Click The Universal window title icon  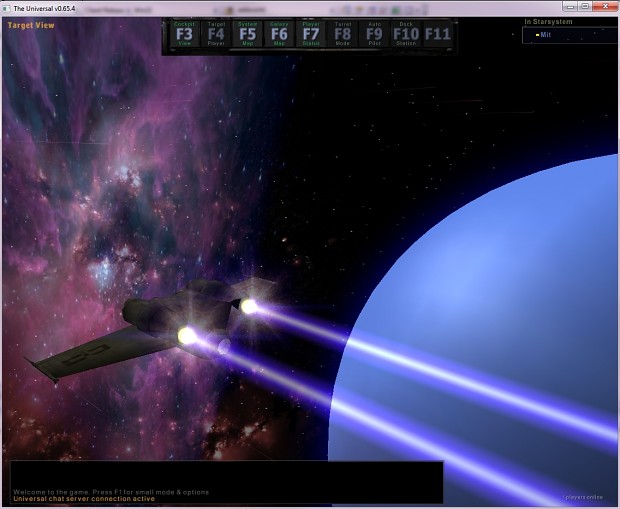7,8
